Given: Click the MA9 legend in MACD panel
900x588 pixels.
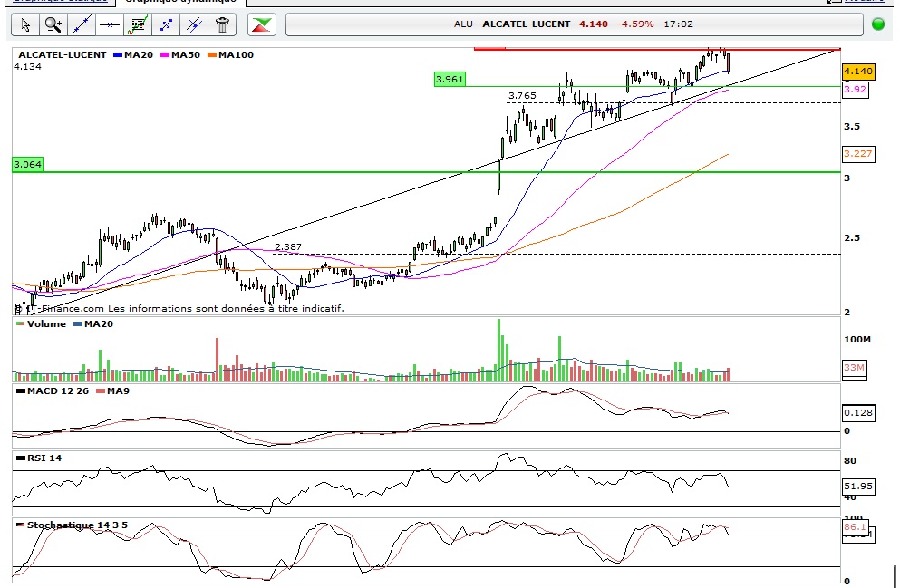Looking at the screenshot, I should click(x=113, y=391).
